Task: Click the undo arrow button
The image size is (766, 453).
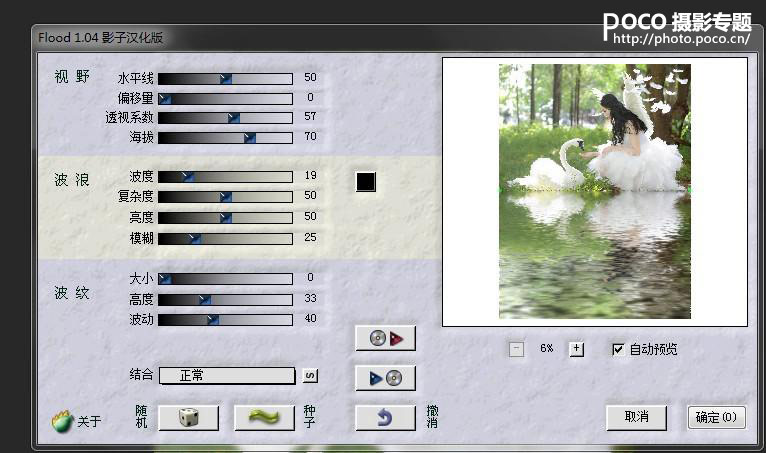Action: pyautogui.click(x=385, y=418)
